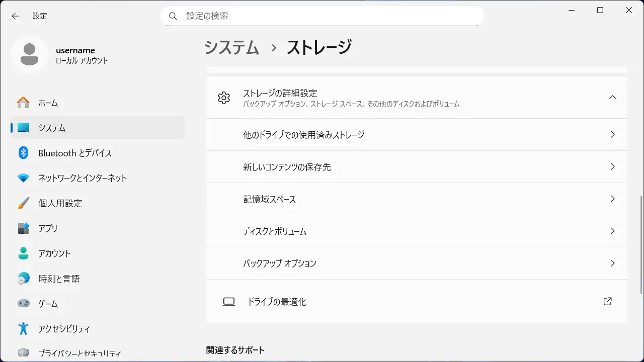This screenshot has height=362, width=644.
Task: Click the search magnifier icon
Action: [x=173, y=16]
